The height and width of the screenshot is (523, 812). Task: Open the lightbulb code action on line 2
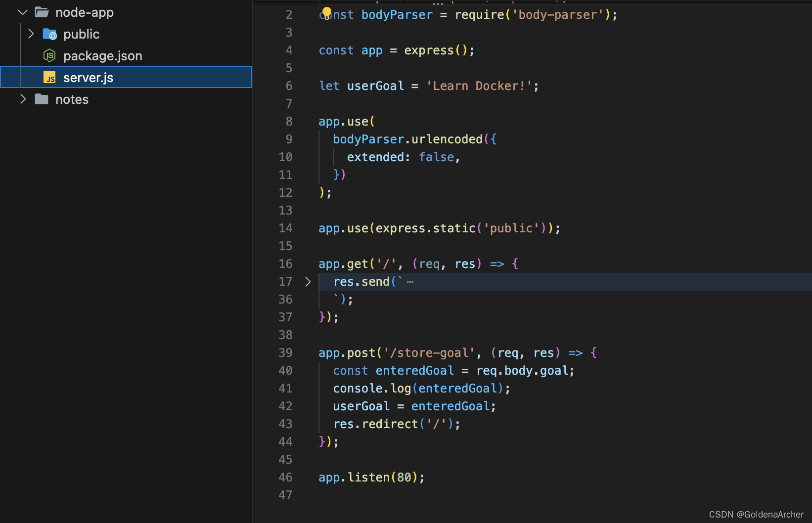click(x=326, y=13)
